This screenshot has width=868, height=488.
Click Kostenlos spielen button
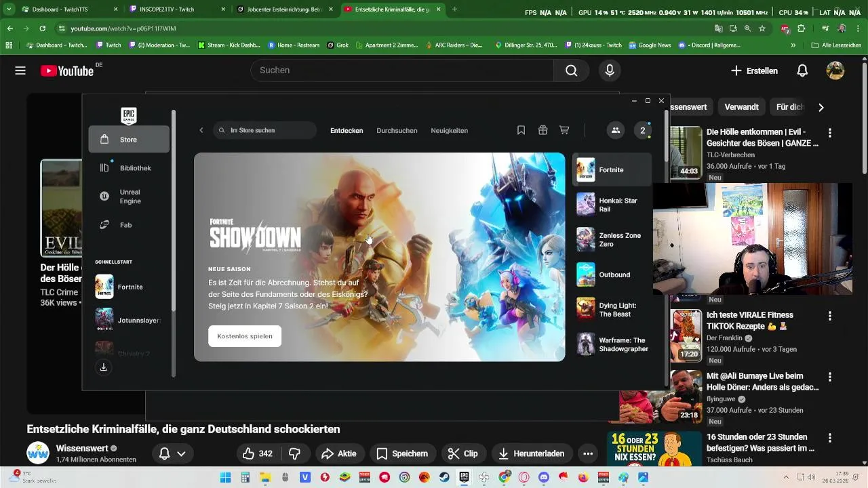click(x=245, y=336)
